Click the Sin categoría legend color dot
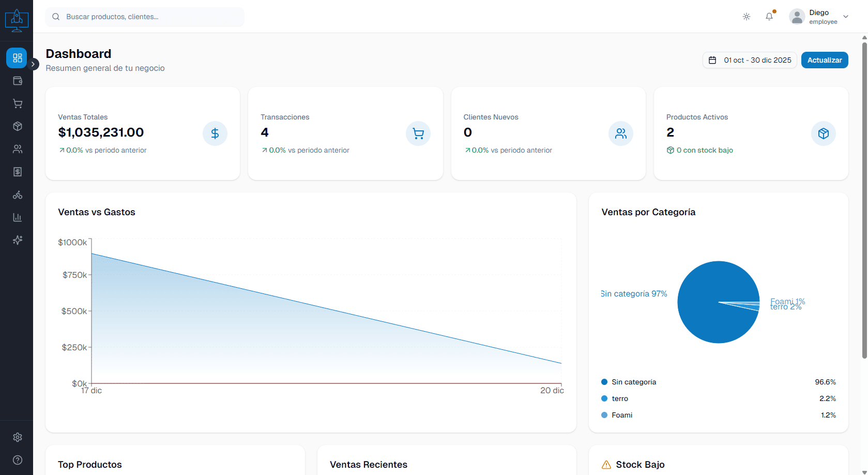The width and height of the screenshot is (868, 475). pyautogui.click(x=604, y=382)
